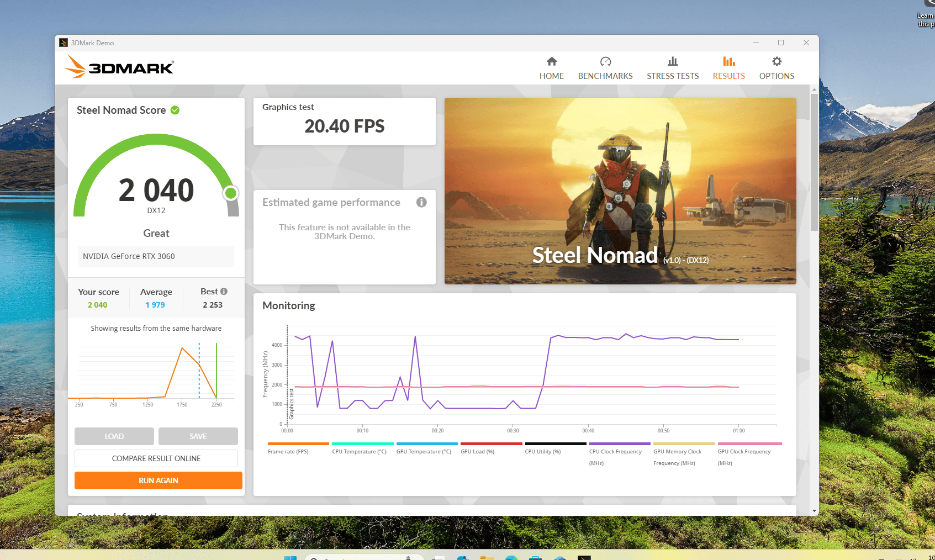Click the Monitoring heading
This screenshot has width=935, height=560.
click(289, 305)
